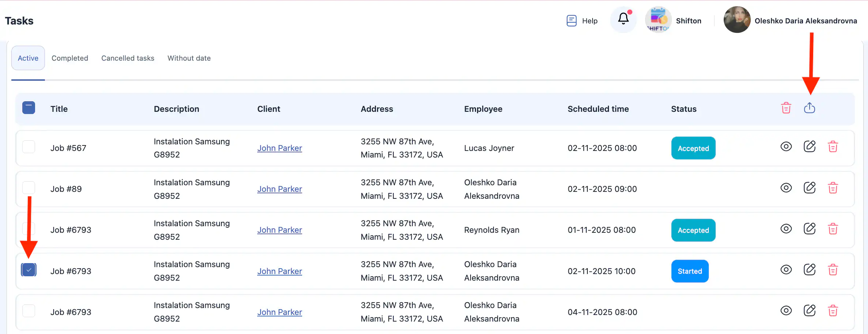This screenshot has height=334, width=868.
Task: Click the bulk delete trash icon in header
Action: [786, 108]
